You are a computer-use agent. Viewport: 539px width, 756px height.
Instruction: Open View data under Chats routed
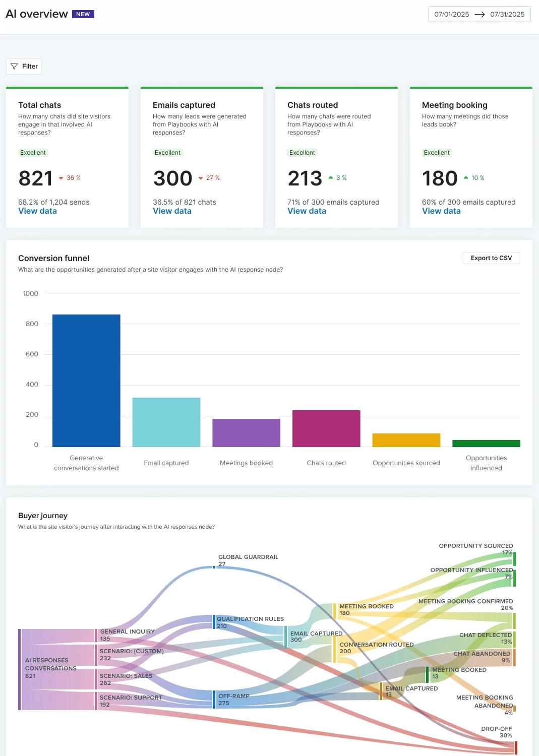307,211
